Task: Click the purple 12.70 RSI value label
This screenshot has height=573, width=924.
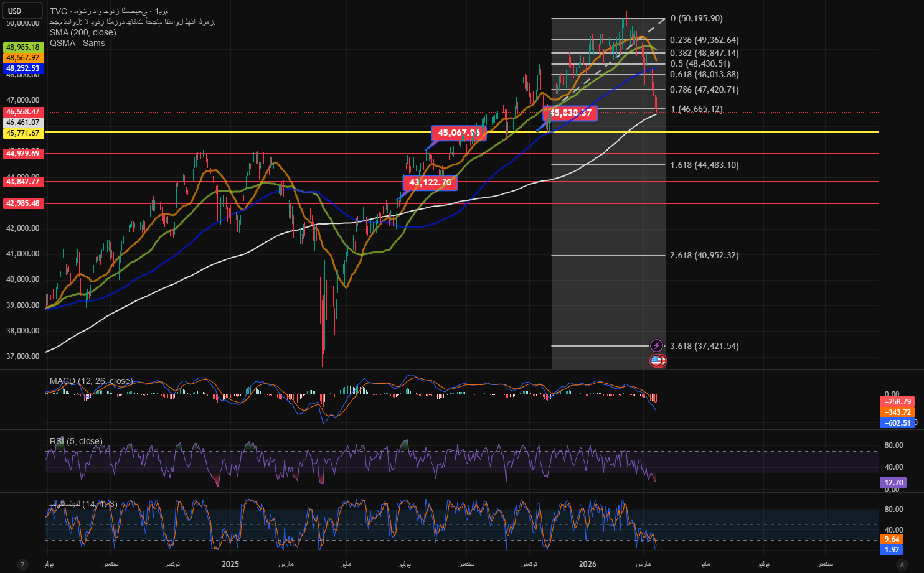Action: [893, 482]
